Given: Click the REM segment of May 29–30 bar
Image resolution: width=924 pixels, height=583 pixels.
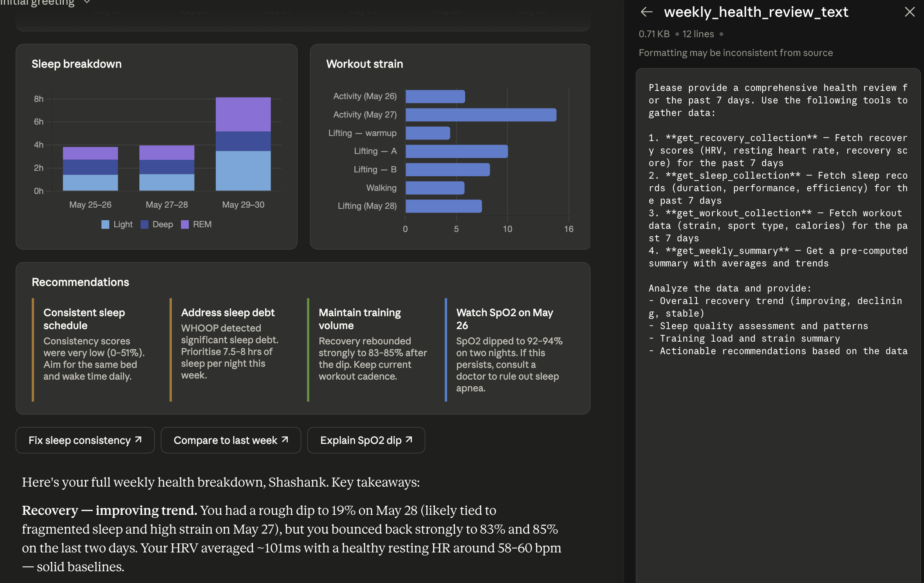Looking at the screenshot, I should point(243,114).
